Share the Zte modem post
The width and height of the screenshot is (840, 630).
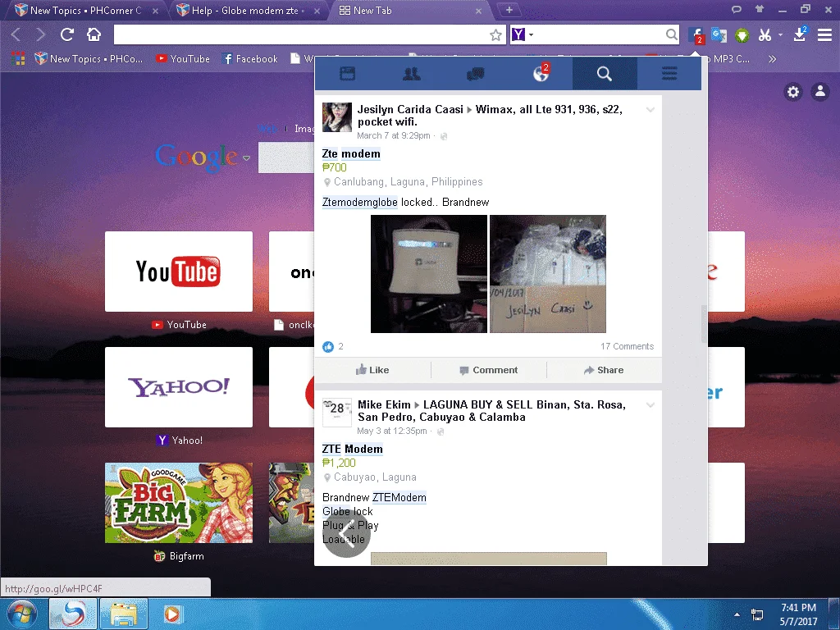coord(604,370)
